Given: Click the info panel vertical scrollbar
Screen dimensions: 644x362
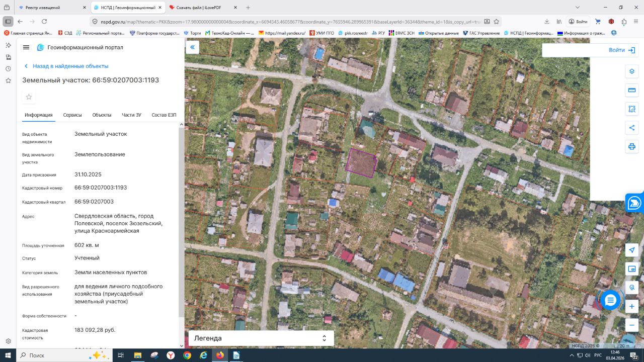Looking at the screenshot, I should 181,221.
